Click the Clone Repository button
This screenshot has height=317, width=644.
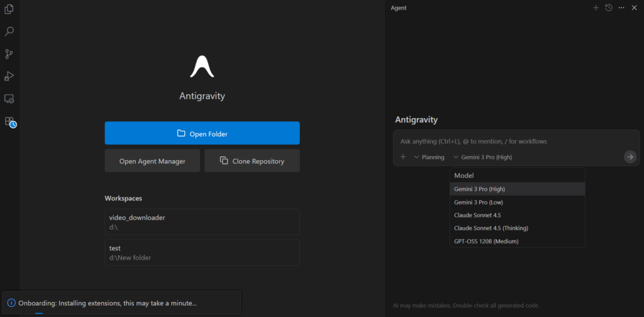point(252,161)
